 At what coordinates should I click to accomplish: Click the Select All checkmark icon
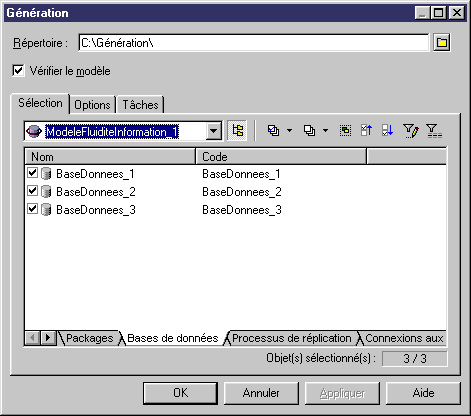coord(273,130)
